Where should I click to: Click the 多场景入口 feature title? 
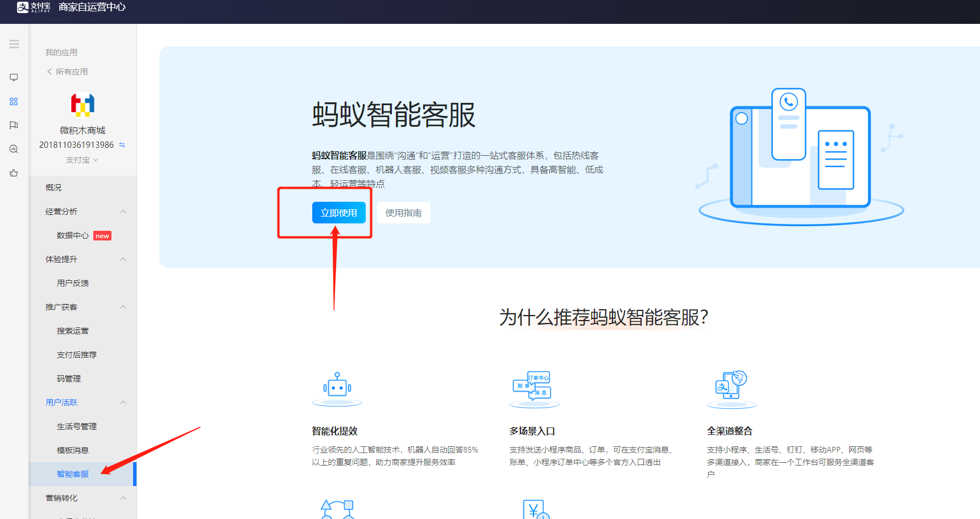[532, 431]
